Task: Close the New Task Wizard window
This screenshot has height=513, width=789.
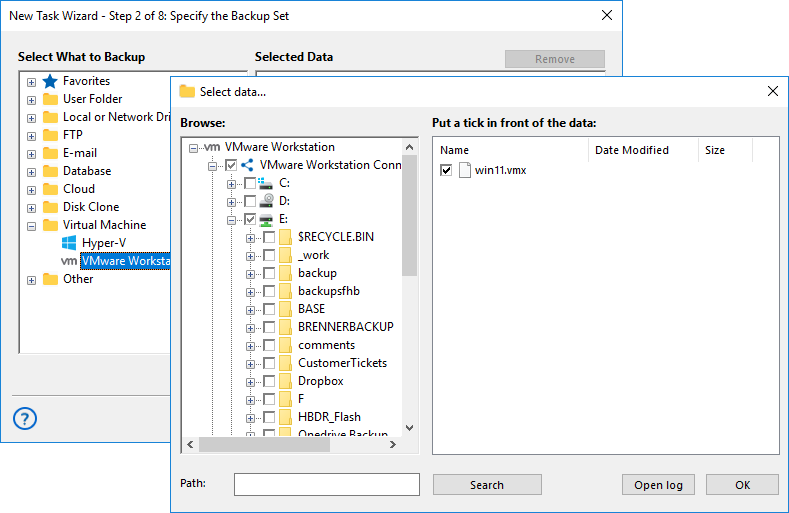Action: [x=607, y=15]
